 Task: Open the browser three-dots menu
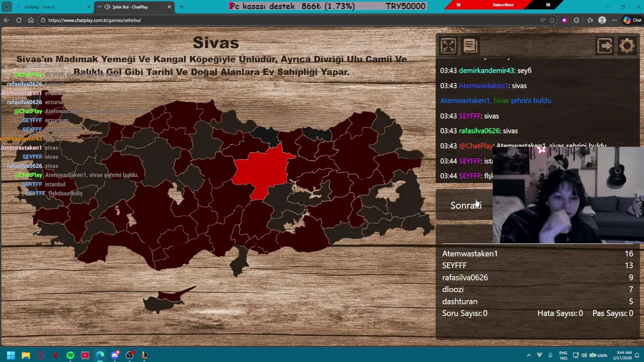coord(614,20)
